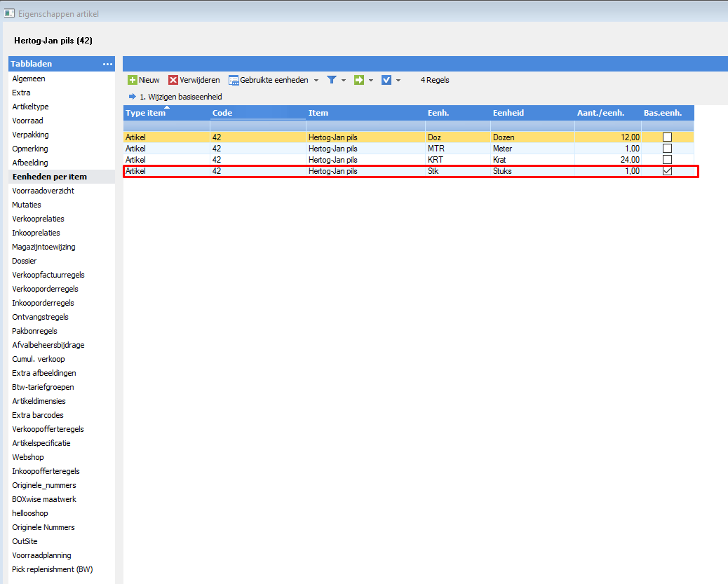Click the green plus Nieuw icon
The image size is (728, 584).
point(132,80)
